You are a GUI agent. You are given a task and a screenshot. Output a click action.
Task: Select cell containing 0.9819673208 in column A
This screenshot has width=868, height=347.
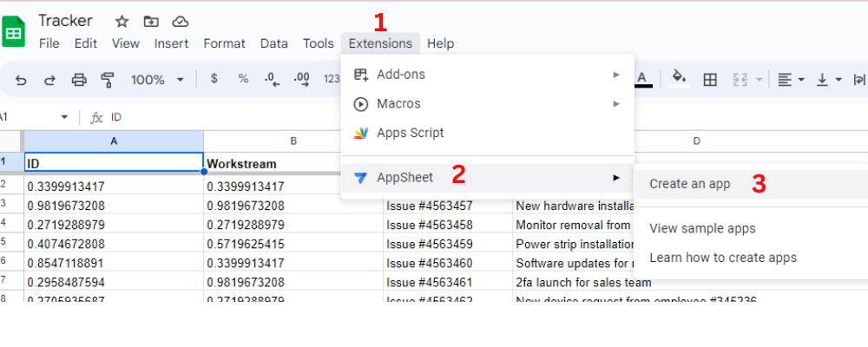tap(114, 206)
